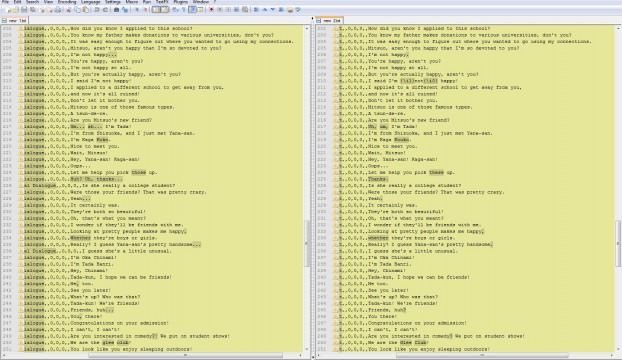This screenshot has height=360, width=622.
Task: Close the current file using toolbar icon
Action: click(x=42, y=10)
